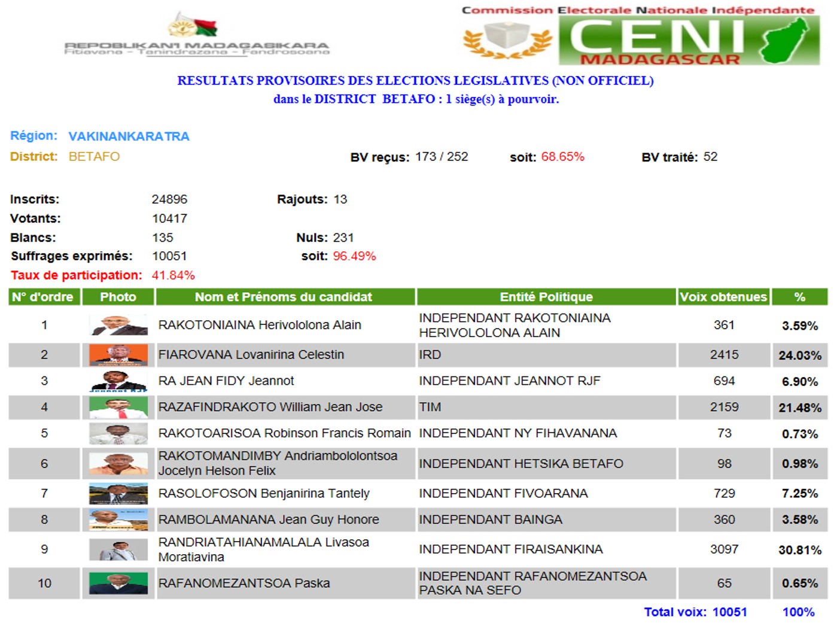Click percentage '30.81%'
840x626 pixels.
click(x=800, y=550)
